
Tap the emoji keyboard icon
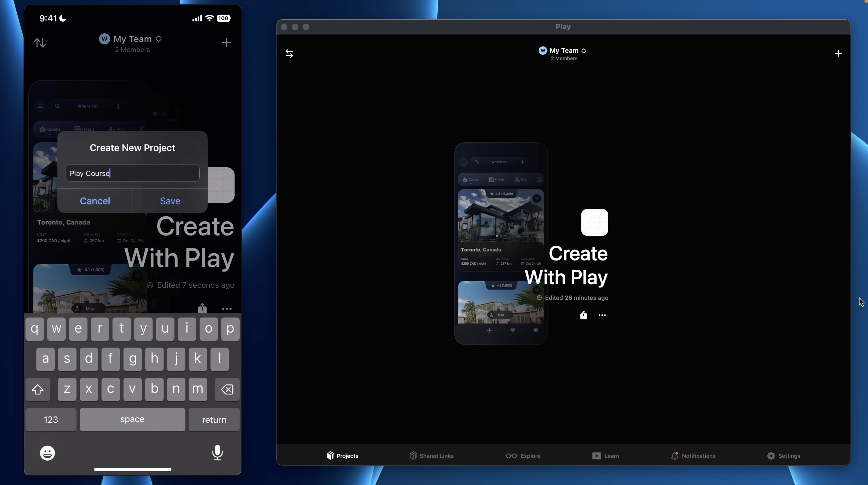pyautogui.click(x=47, y=453)
